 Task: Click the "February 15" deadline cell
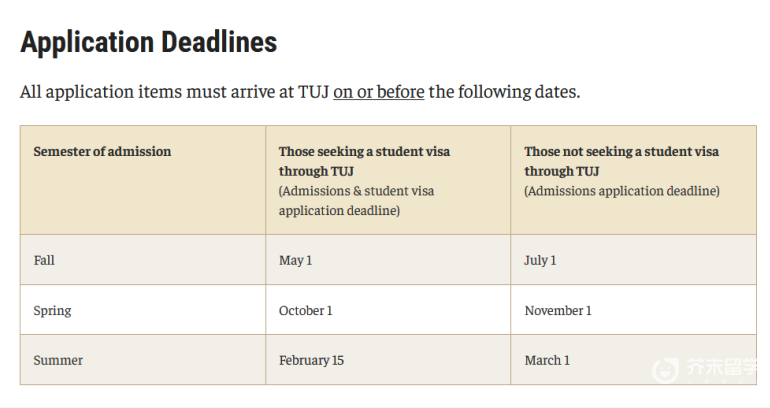pyautogui.click(x=388, y=360)
